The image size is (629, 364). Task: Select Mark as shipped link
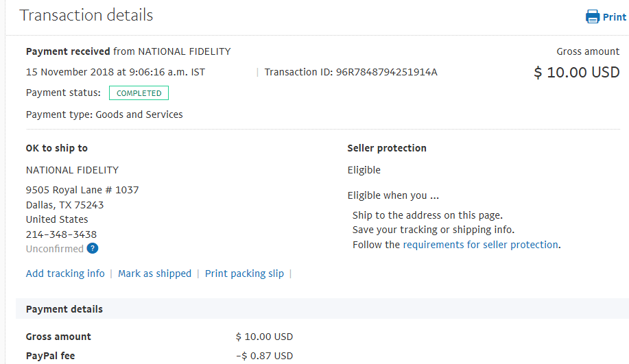[x=154, y=274]
